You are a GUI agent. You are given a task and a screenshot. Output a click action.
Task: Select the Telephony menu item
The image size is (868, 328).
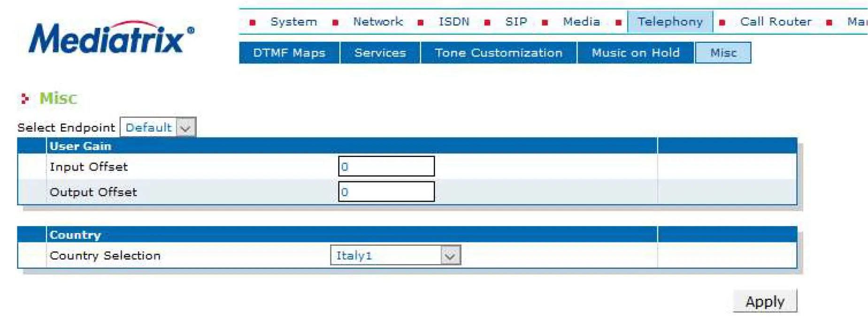point(670,22)
